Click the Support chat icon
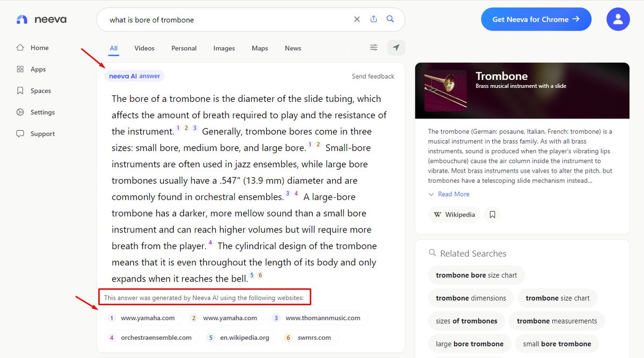The image size is (644, 358). (20, 133)
